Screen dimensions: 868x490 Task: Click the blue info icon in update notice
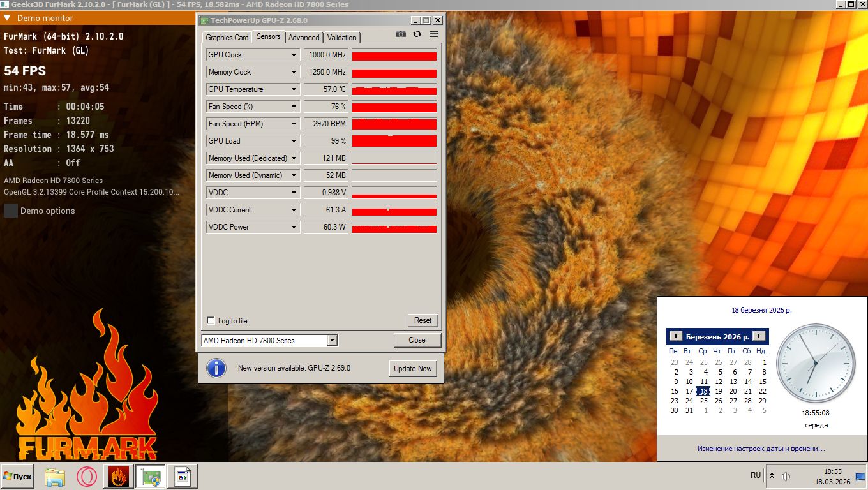tap(216, 368)
